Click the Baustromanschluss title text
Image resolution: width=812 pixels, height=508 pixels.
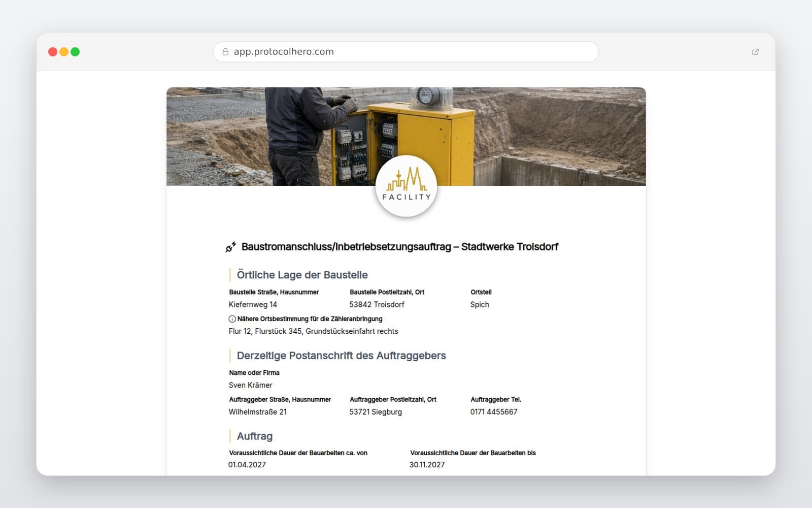coord(400,247)
